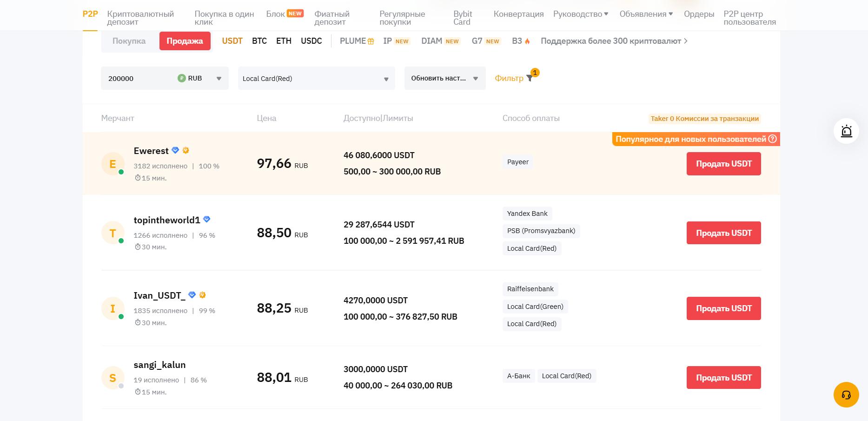868x421 pixels.
Task: Select the Продажа sell mode
Action: (x=185, y=41)
